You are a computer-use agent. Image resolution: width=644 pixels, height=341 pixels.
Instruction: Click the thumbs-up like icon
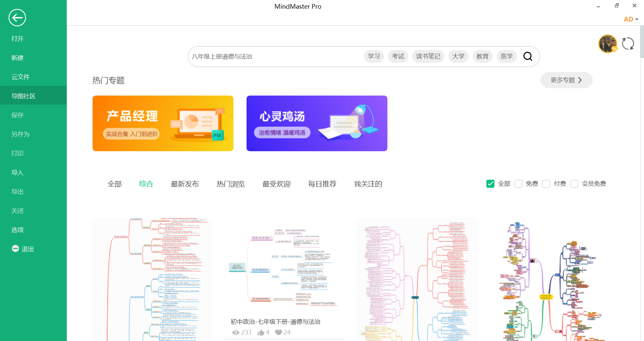(261, 332)
